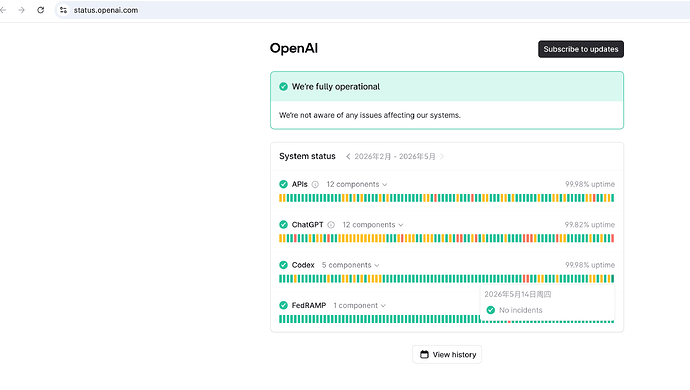This screenshot has height=390, width=690.
Task: Click the info icon next to ChatGPT
Action: (x=331, y=225)
